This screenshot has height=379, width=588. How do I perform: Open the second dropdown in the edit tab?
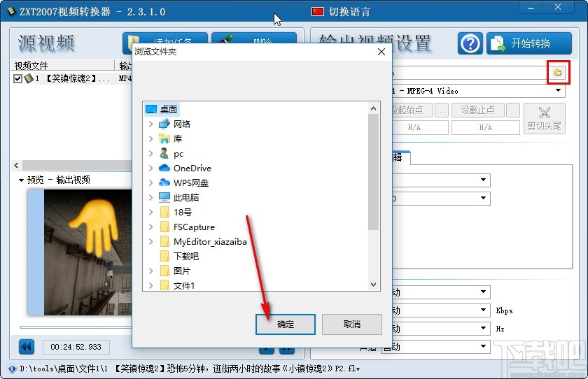[x=484, y=198]
